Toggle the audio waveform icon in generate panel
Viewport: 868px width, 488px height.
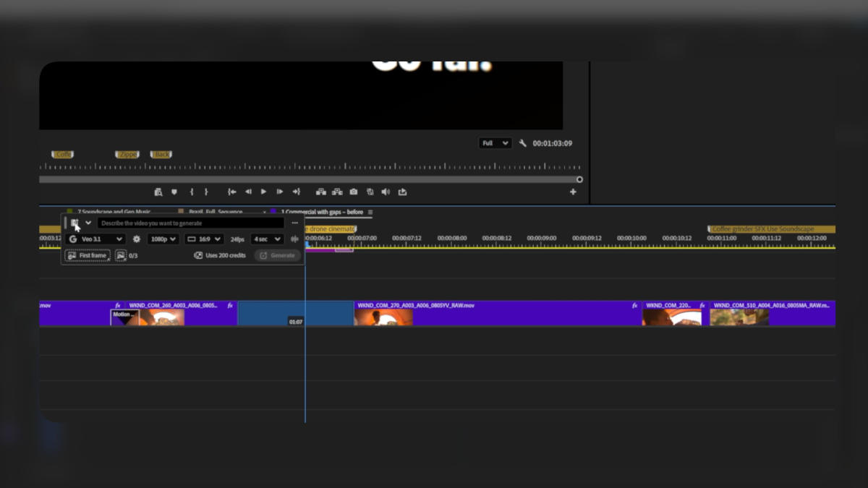294,239
